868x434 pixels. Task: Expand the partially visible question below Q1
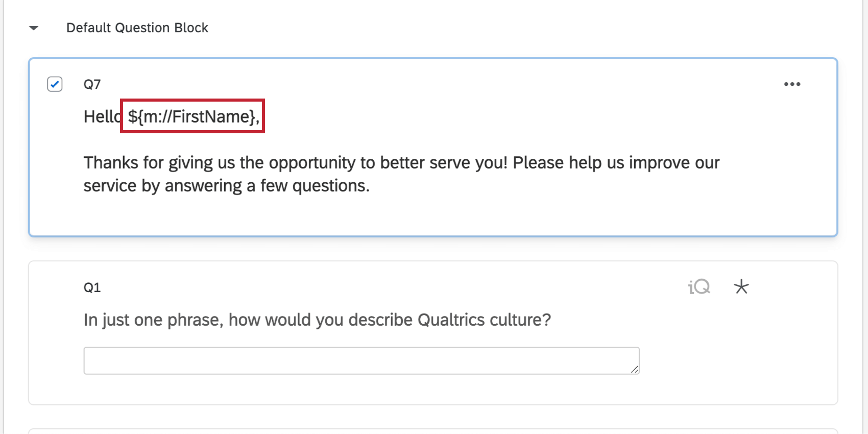433,431
